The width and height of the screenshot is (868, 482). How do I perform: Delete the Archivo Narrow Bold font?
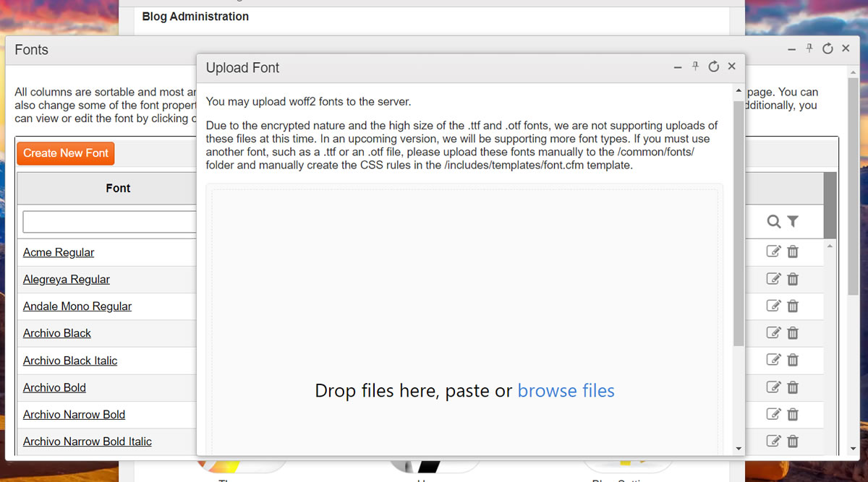[793, 414]
